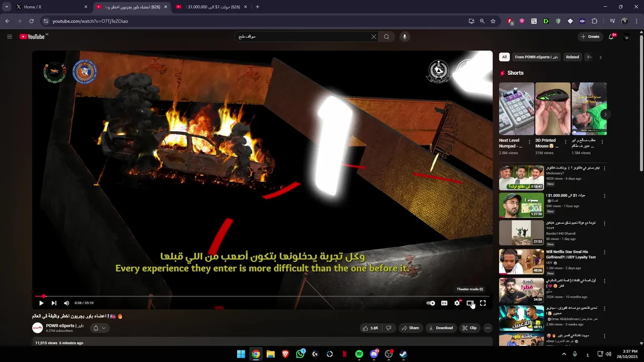Mute the video volume

click(66, 303)
